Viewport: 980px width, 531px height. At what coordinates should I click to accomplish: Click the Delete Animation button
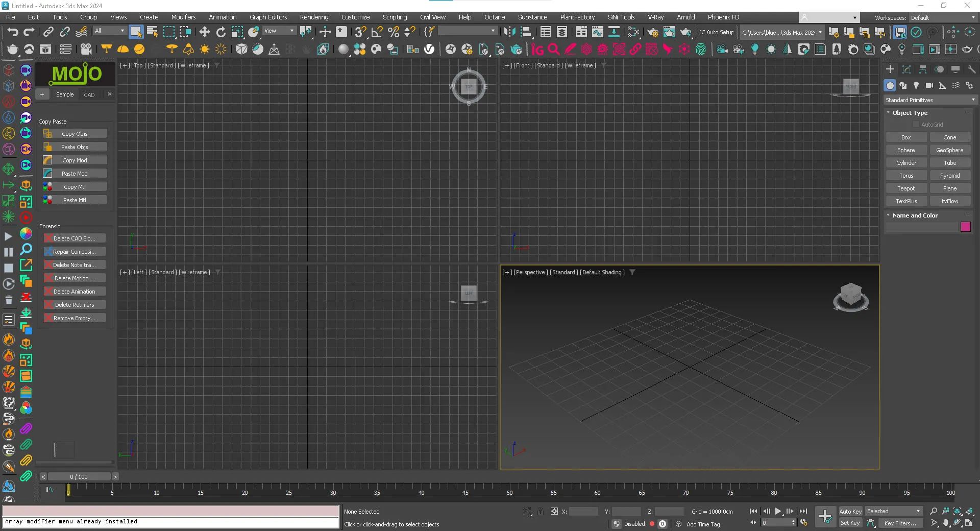tap(75, 292)
